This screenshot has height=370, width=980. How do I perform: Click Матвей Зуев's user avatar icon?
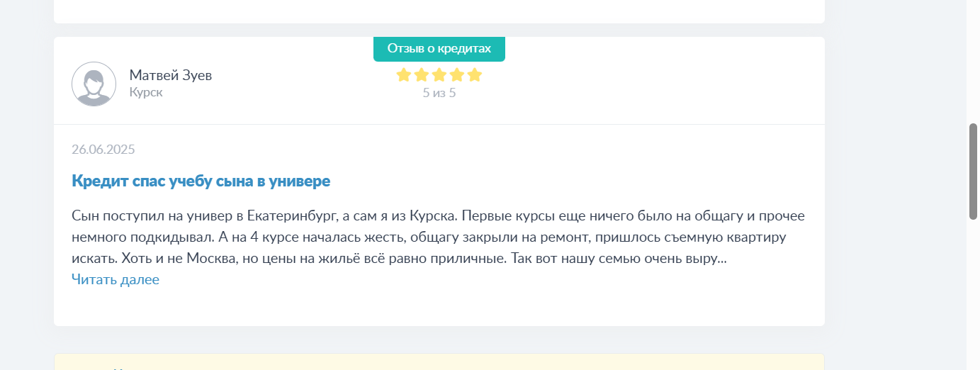(x=94, y=84)
